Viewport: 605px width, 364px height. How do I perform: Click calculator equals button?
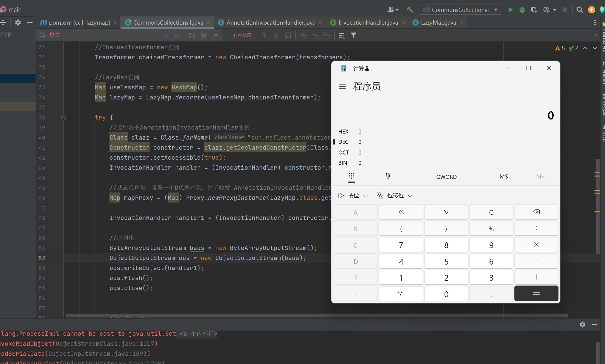[x=536, y=293]
